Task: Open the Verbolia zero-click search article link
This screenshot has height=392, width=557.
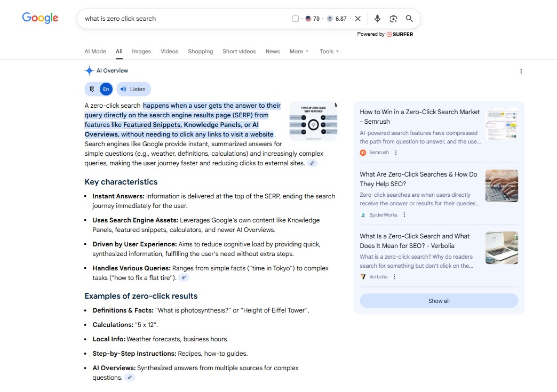Action: click(415, 241)
